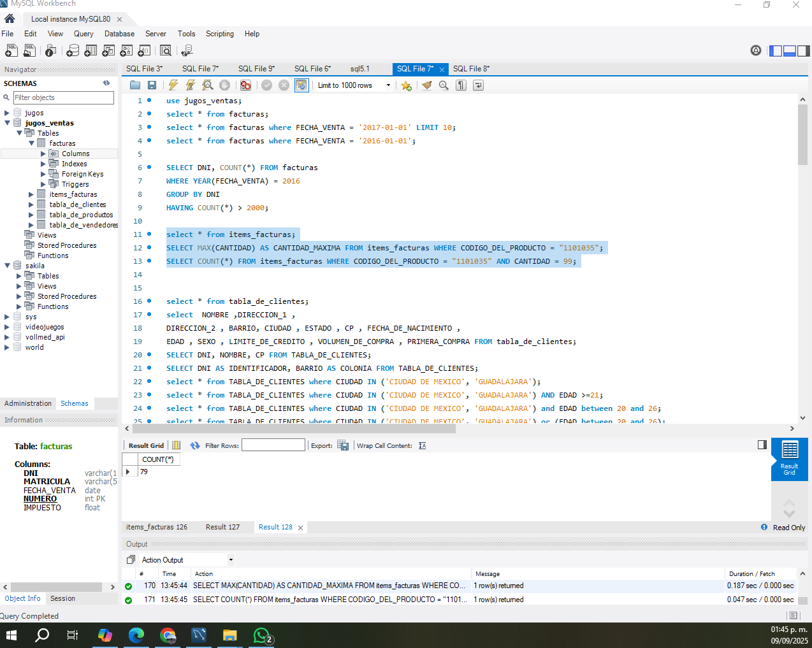Open a script file in editor
Viewport: 812px width, 648px height.
(x=135, y=85)
